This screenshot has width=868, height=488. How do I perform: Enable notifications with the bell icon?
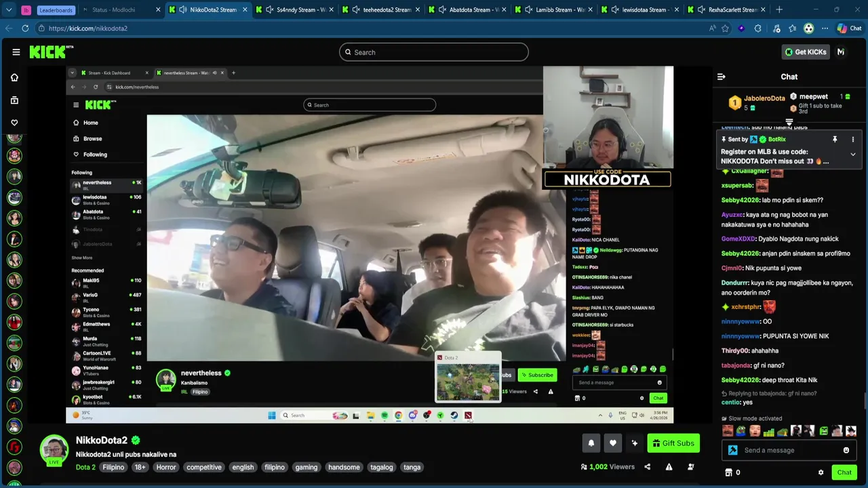(591, 443)
